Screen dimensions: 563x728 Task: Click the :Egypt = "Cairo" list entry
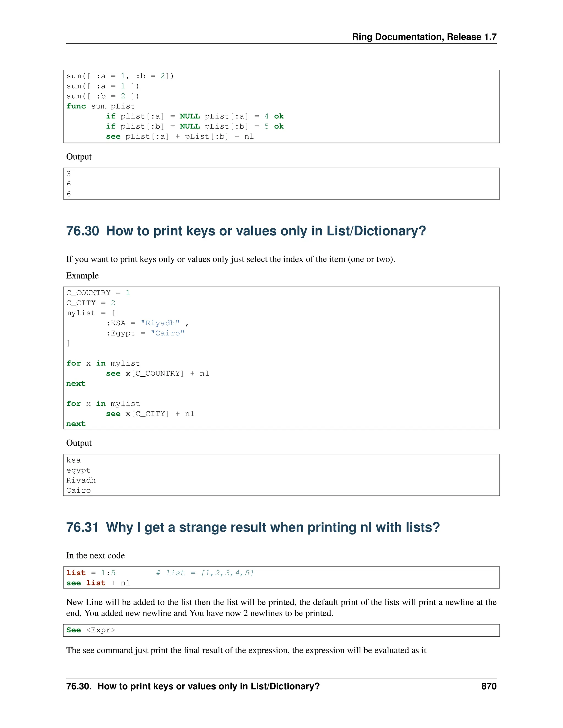[x=145, y=333]
